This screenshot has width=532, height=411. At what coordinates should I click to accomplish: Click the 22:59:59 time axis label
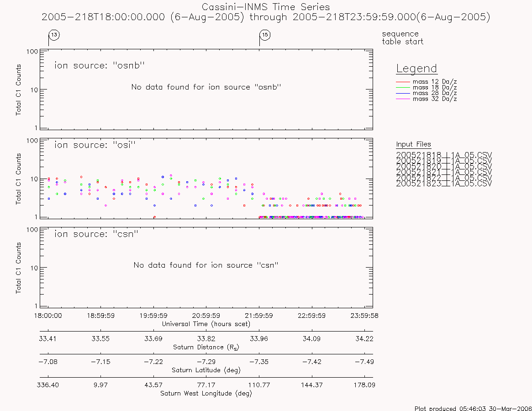[x=311, y=316]
